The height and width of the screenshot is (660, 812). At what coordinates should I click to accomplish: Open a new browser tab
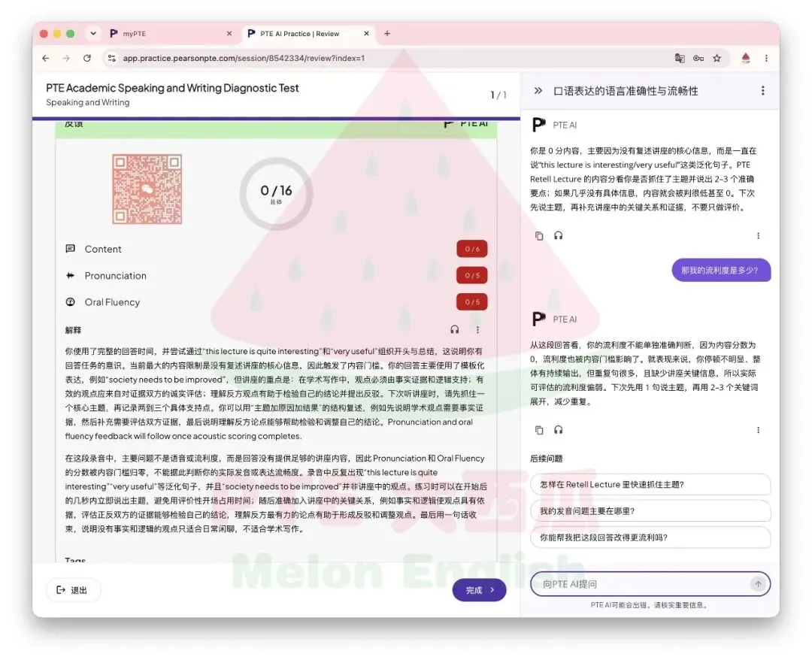[387, 33]
